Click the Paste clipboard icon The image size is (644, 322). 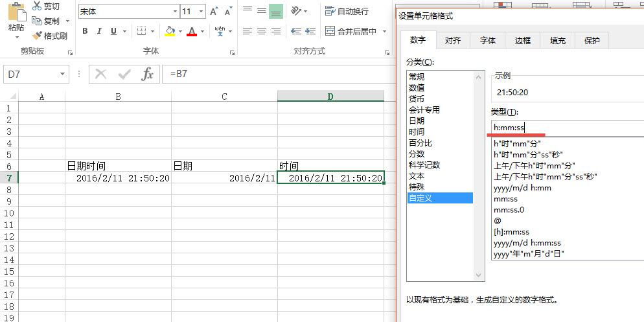click(x=16, y=12)
